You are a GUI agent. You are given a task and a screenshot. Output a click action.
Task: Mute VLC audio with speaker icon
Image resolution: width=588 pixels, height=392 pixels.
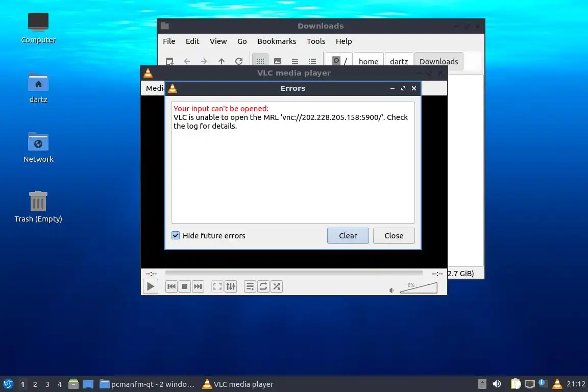tap(391, 290)
